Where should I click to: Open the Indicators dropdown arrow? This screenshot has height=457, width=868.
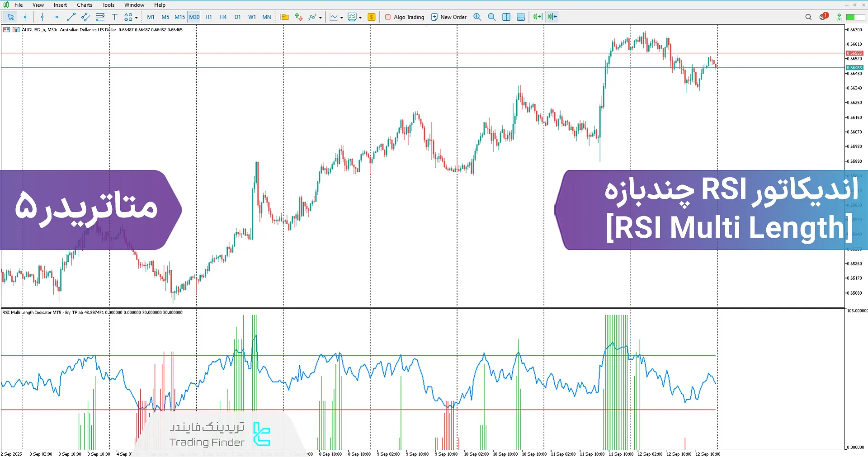pyautogui.click(x=320, y=17)
